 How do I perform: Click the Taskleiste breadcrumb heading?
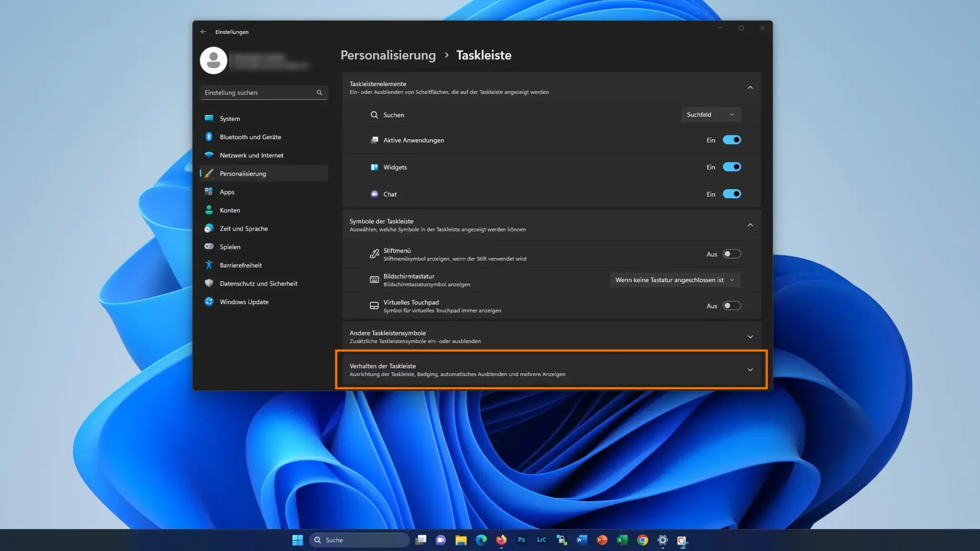tap(484, 55)
